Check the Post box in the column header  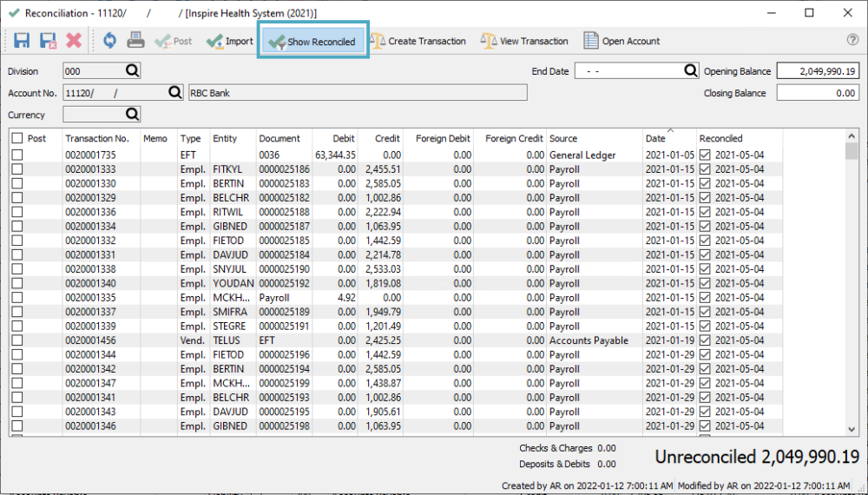[x=17, y=138]
